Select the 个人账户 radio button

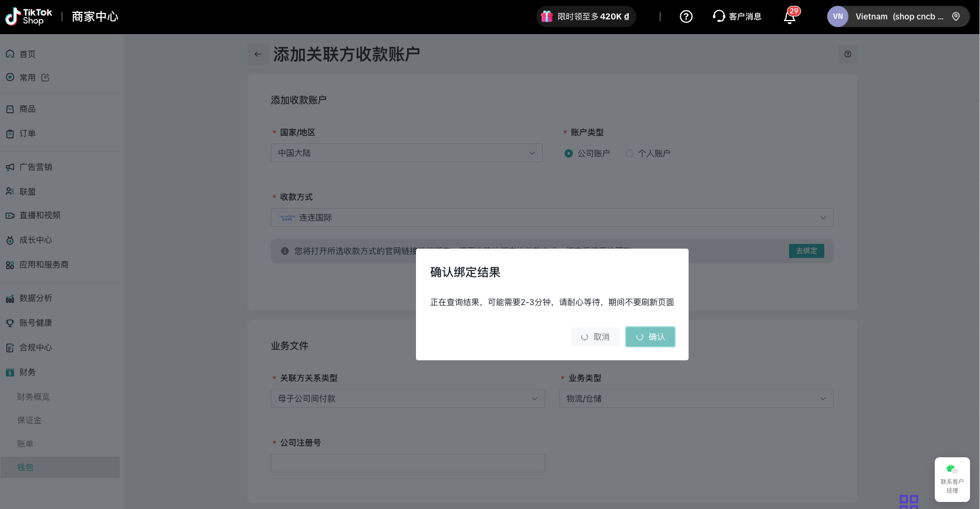click(629, 153)
